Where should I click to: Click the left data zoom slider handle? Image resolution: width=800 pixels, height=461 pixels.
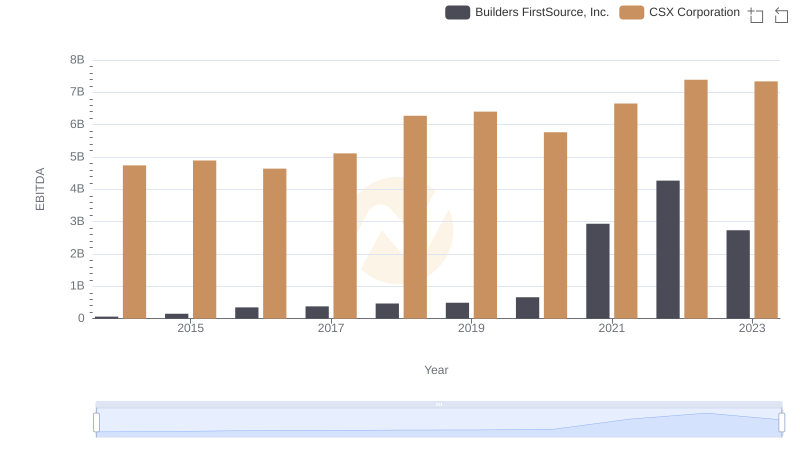click(96, 422)
